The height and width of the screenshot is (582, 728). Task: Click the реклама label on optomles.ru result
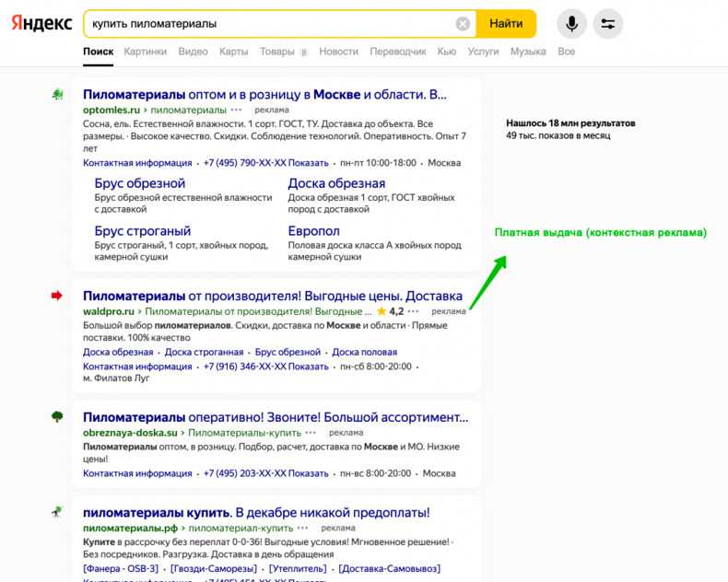coord(272,110)
